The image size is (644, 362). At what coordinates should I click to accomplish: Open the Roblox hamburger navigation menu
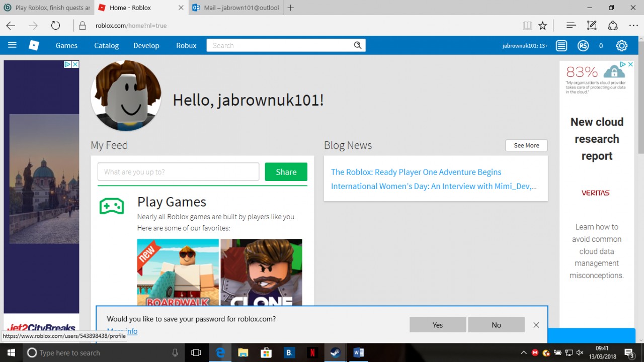(x=13, y=45)
